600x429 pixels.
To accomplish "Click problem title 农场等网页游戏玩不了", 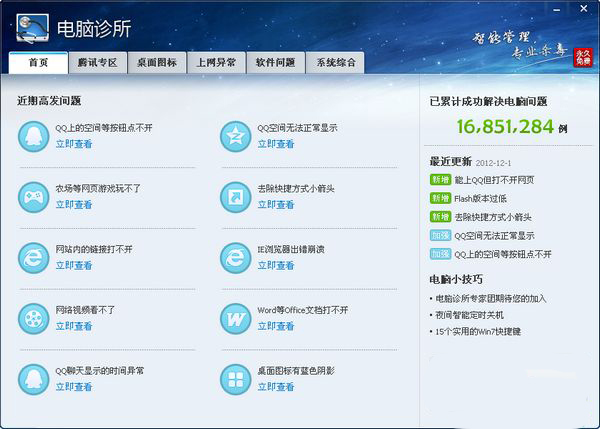I will tap(98, 188).
